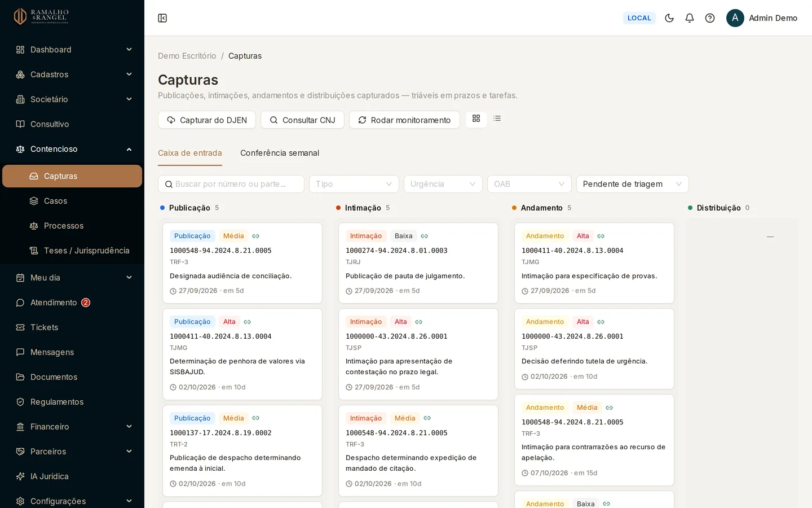Open card Decisão deferindo tutela de urgência

click(x=594, y=349)
